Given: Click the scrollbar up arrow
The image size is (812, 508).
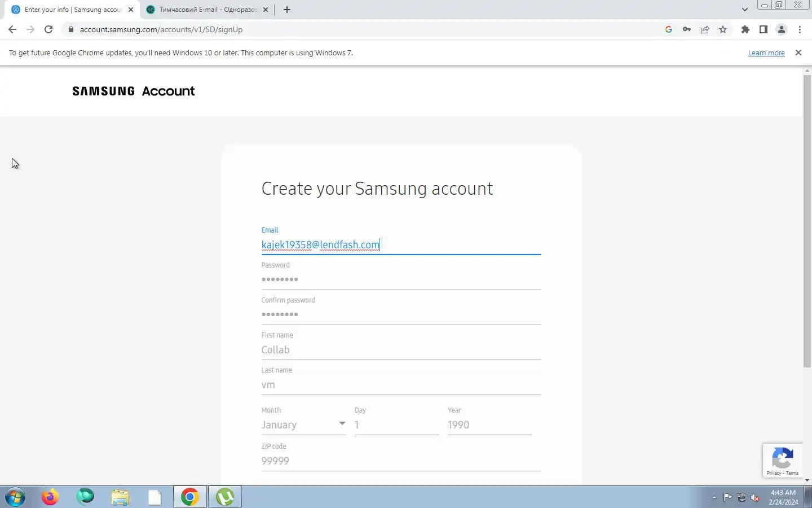Looking at the screenshot, I should point(807,70).
